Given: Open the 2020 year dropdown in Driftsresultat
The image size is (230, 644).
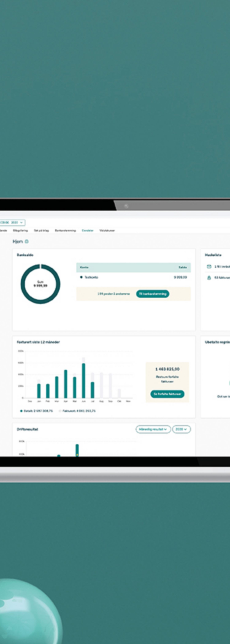Looking at the screenshot, I should [x=181, y=429].
